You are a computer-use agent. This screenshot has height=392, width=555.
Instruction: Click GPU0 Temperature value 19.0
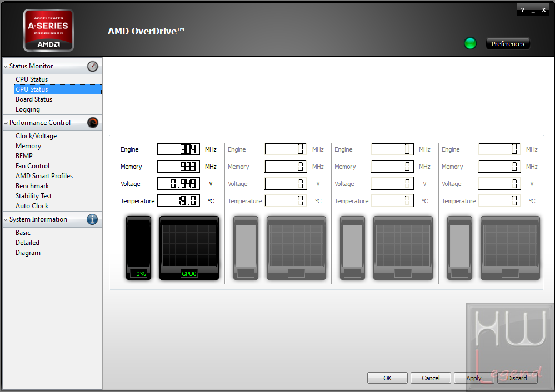[x=179, y=201]
